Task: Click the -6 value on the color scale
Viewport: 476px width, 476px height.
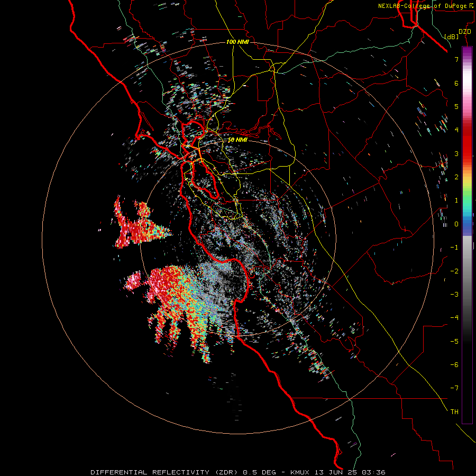Action: [x=454, y=364]
